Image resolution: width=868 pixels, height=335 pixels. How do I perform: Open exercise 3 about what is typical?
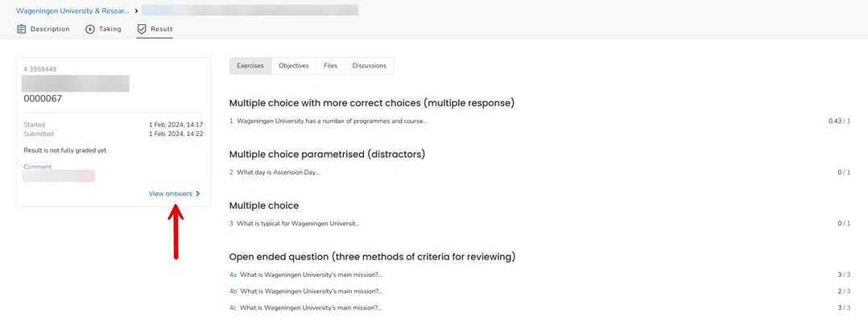tap(298, 224)
